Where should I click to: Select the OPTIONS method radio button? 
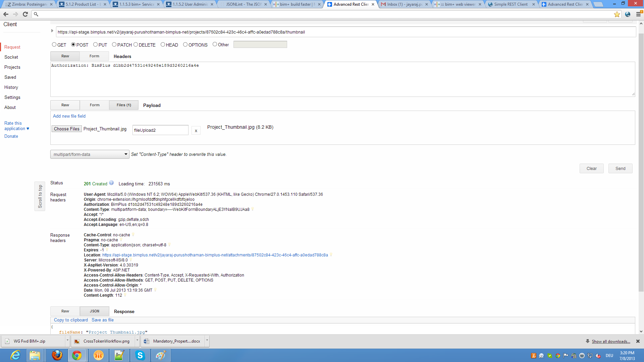(185, 45)
